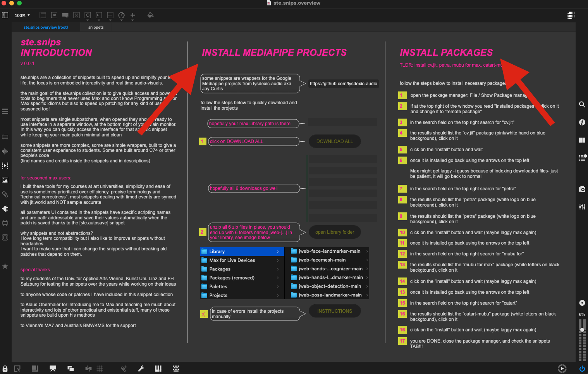
Task: Toggle presentation mode screen icon
Action: pyautogui.click(x=53, y=369)
